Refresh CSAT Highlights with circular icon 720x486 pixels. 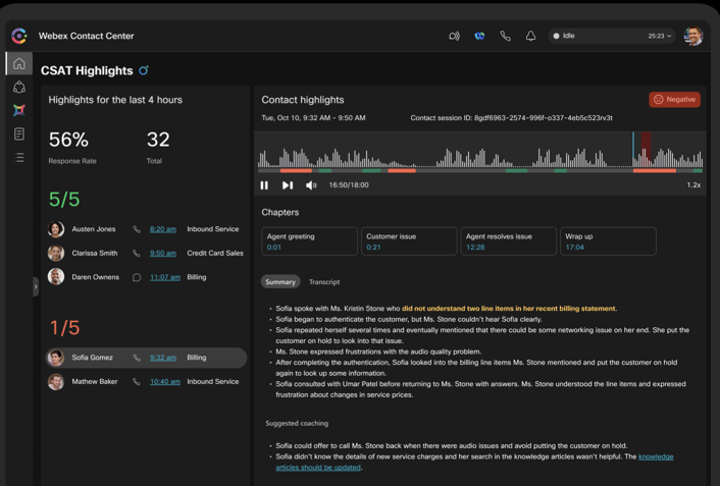(144, 70)
